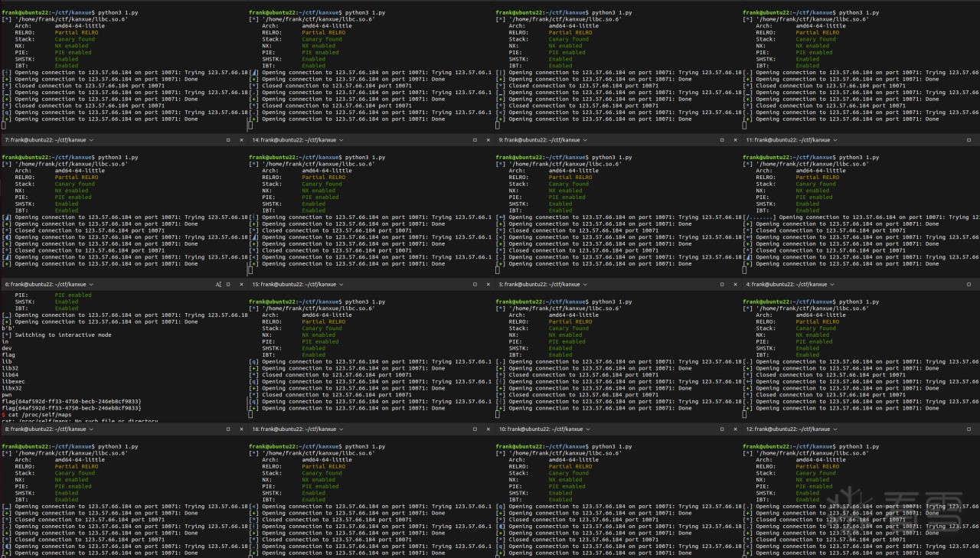Open the title dropdown of pane 11
Screen dimensions: 980x558
pos(835,140)
